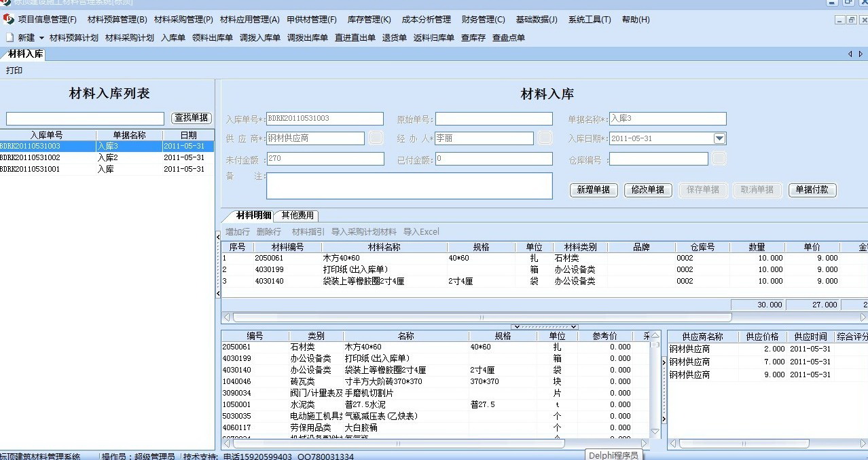Open 财务管理(C) menu
This screenshot has height=460, width=868.
tap(483, 20)
